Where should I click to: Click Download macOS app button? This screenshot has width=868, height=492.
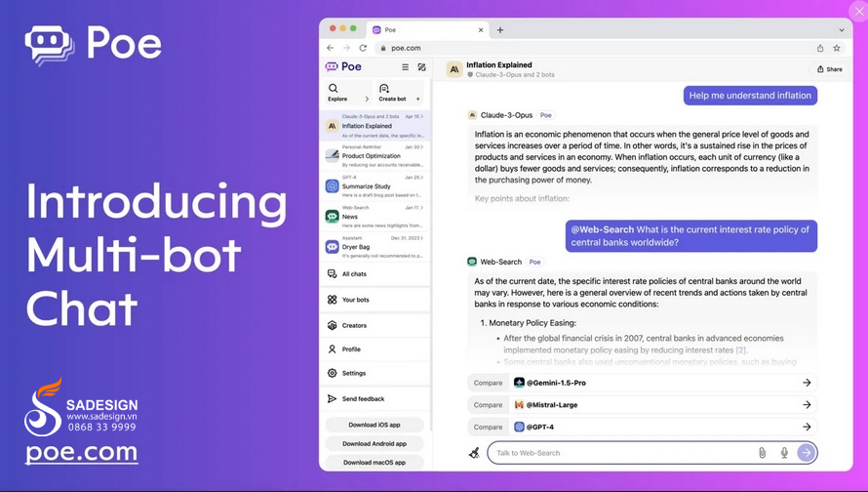(x=375, y=463)
